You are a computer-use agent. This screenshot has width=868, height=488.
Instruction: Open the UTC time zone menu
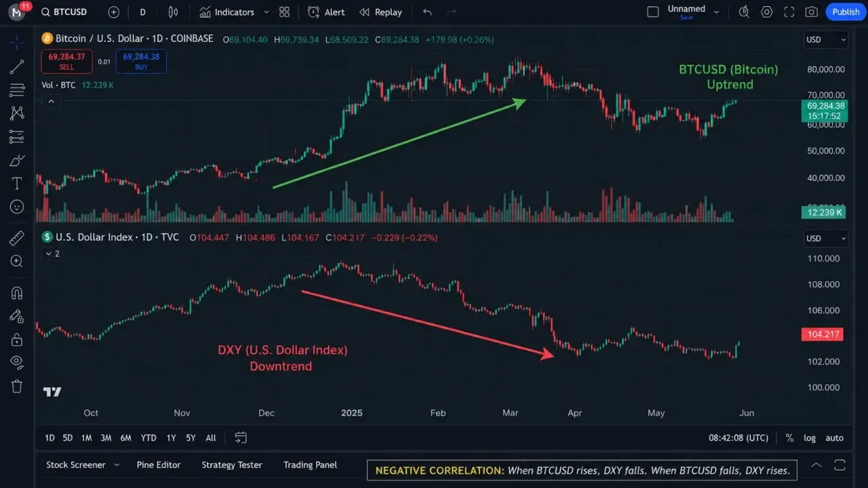coord(738,438)
